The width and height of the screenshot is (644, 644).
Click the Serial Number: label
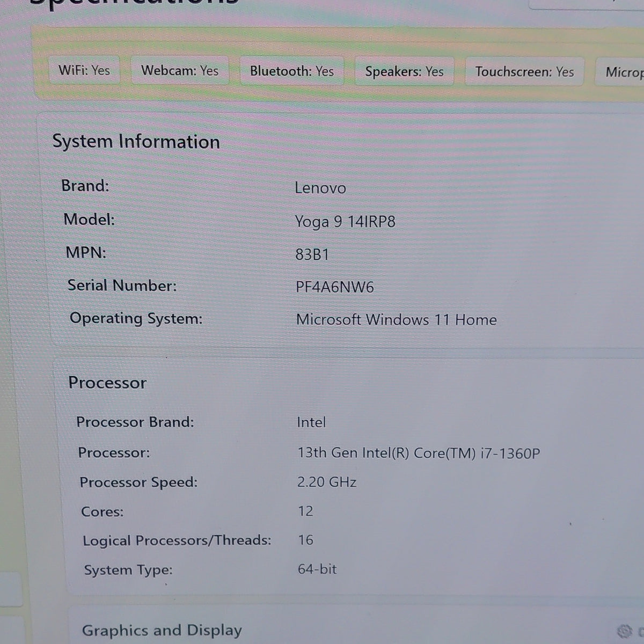click(x=122, y=286)
